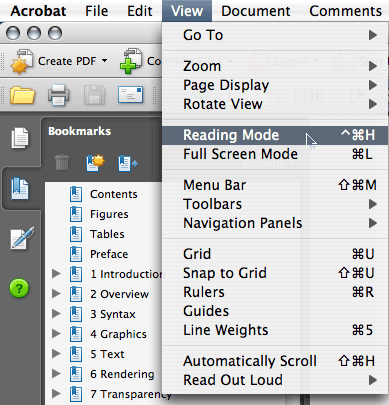Viewport: 389px width, 405px height.
Task: Click the bookmark icon beside Preface
Action: pyautogui.click(x=76, y=254)
